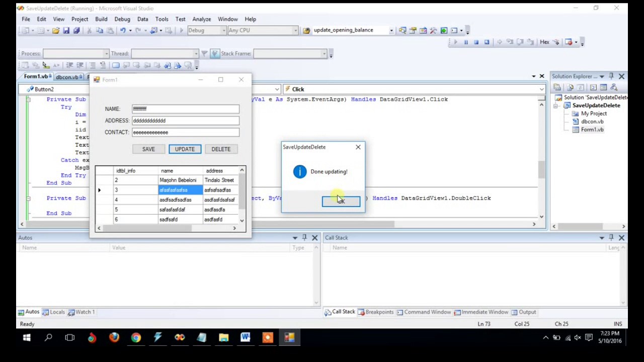644x362 pixels.
Task: Open the Click method name dropdown
Action: pyautogui.click(x=541, y=89)
